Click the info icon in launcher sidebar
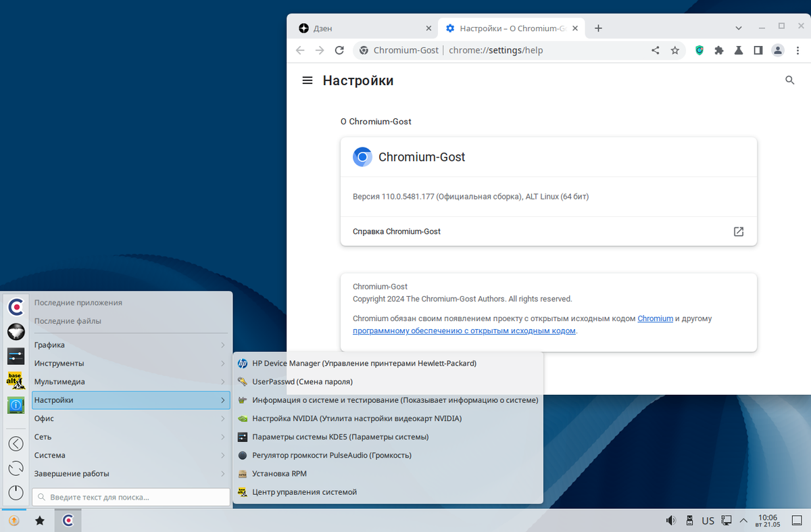 tap(16, 405)
